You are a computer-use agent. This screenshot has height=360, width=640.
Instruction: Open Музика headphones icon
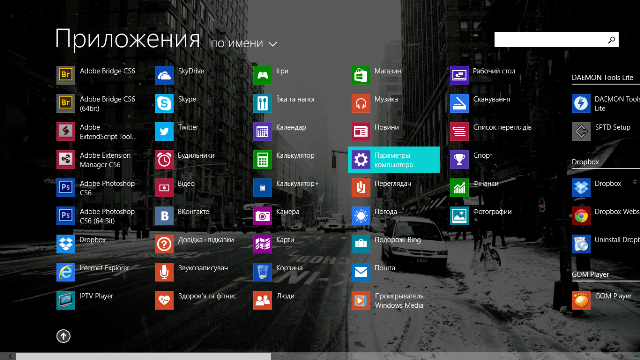pos(361,103)
